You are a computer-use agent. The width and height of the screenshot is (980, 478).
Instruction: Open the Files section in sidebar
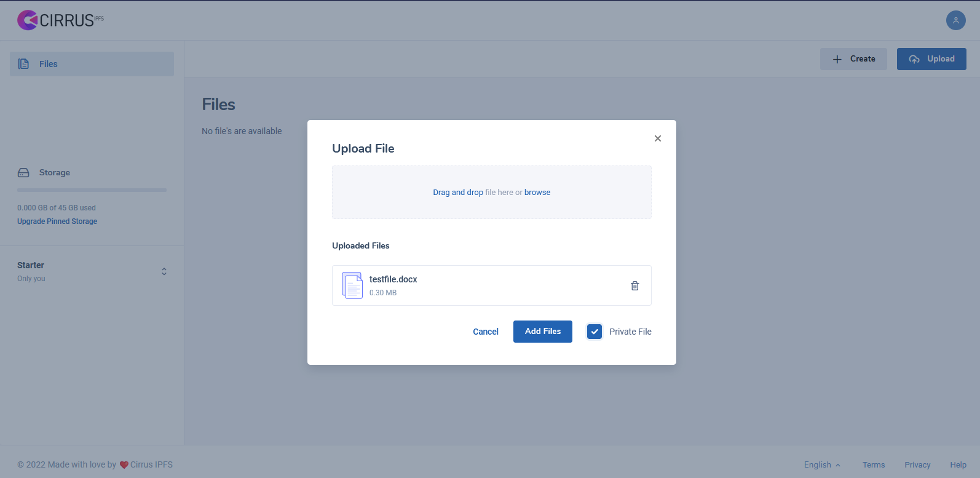click(92, 64)
